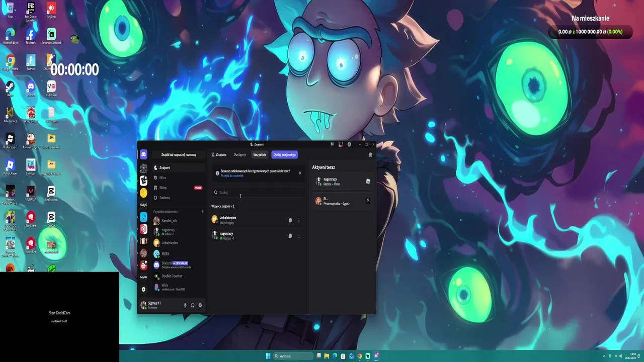Dismiss the blocked accounts notice
The height and width of the screenshot is (362, 644).
(x=300, y=173)
